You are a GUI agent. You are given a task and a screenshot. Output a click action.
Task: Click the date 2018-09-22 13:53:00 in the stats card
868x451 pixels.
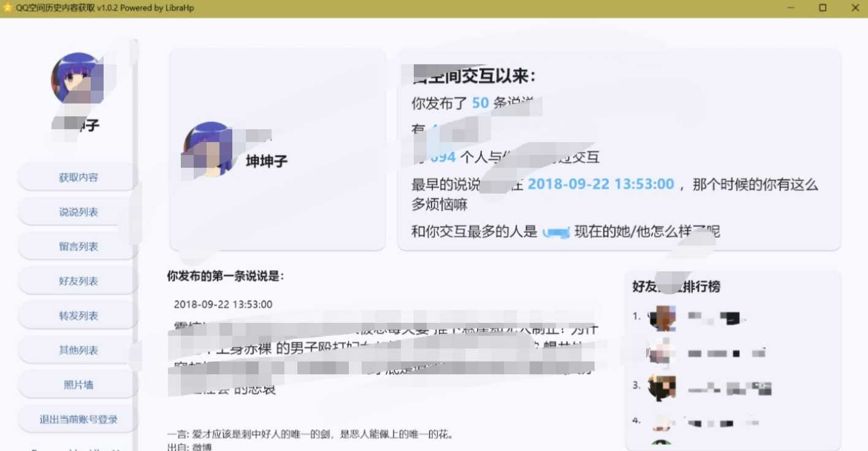click(601, 184)
